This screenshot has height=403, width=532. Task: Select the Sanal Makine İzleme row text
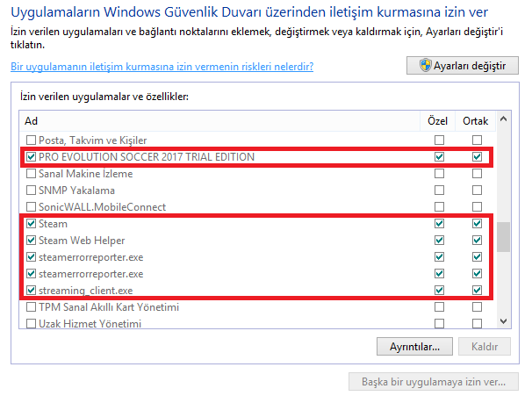(x=85, y=174)
